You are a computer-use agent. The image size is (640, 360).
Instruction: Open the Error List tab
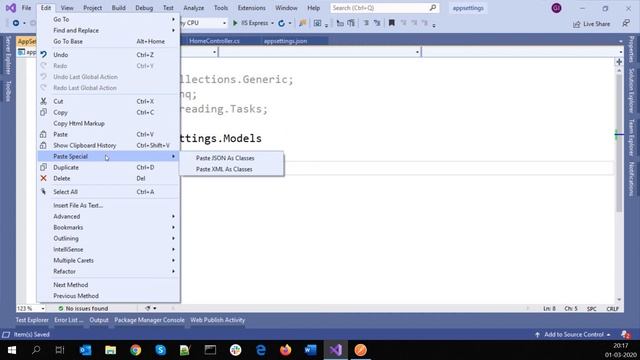[x=69, y=320]
